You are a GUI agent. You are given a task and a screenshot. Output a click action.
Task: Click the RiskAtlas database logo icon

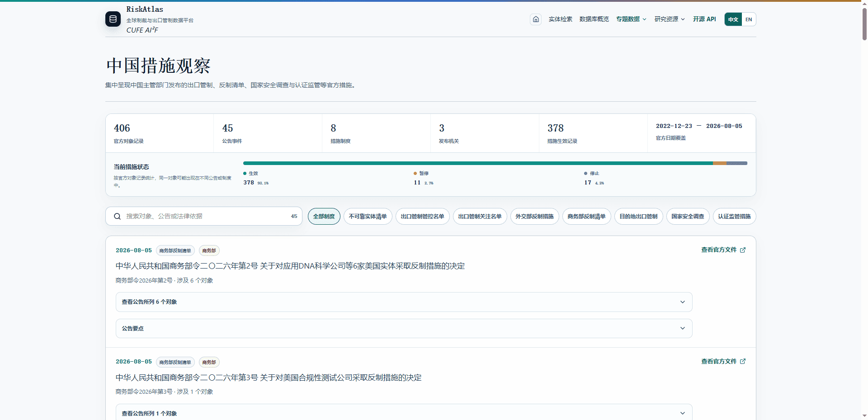113,19
